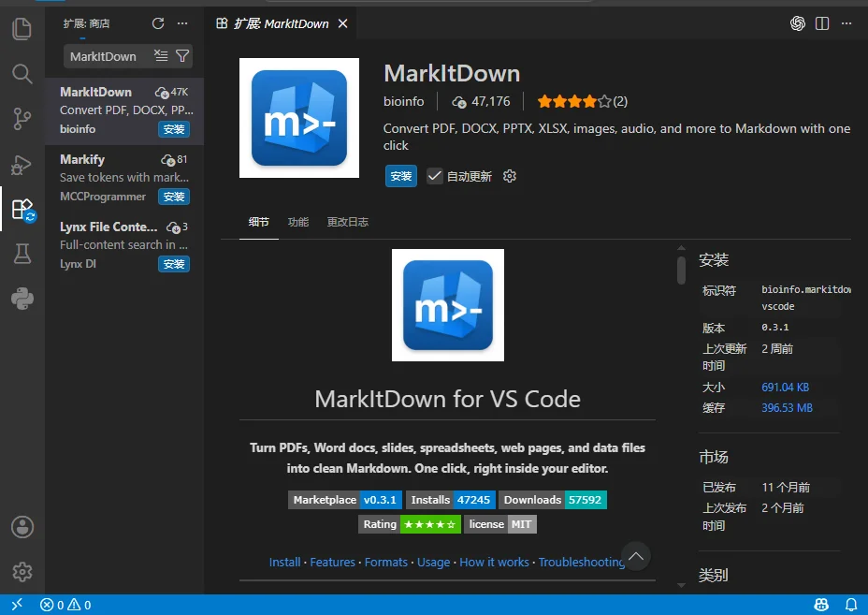
Task: Select the Lynx File Conte... list entry
Action: (124, 246)
